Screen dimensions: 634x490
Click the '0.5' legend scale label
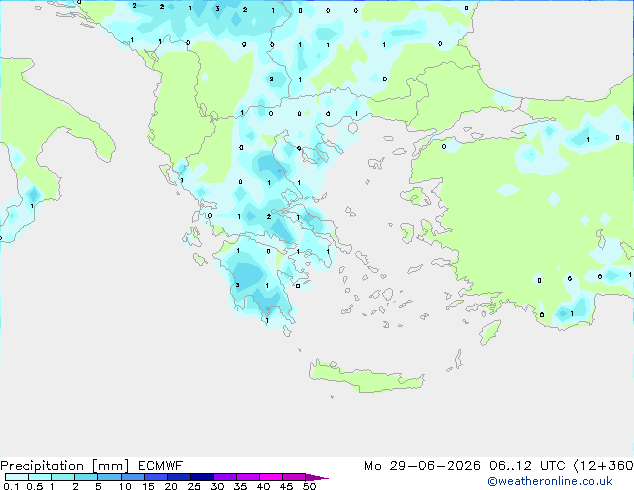[x=35, y=486]
